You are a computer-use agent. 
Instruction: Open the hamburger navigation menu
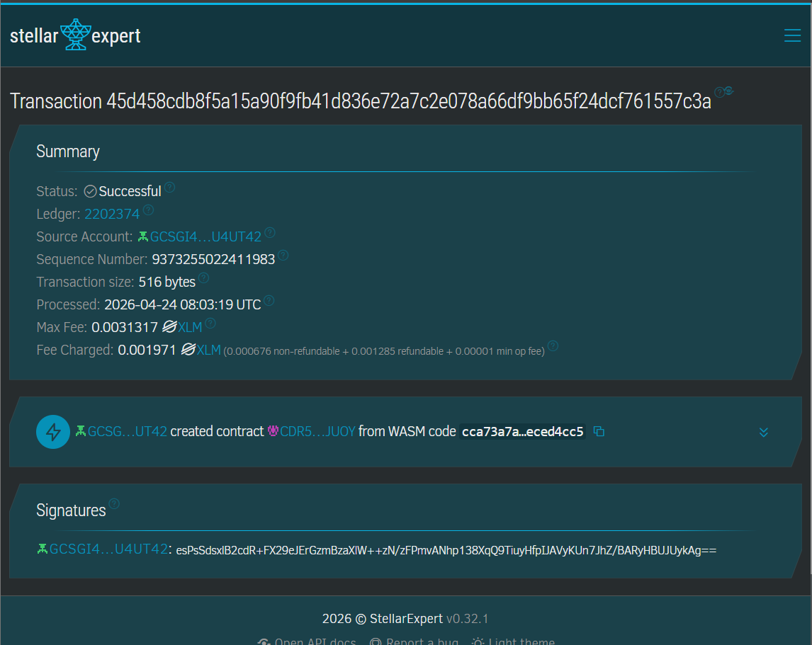792,35
